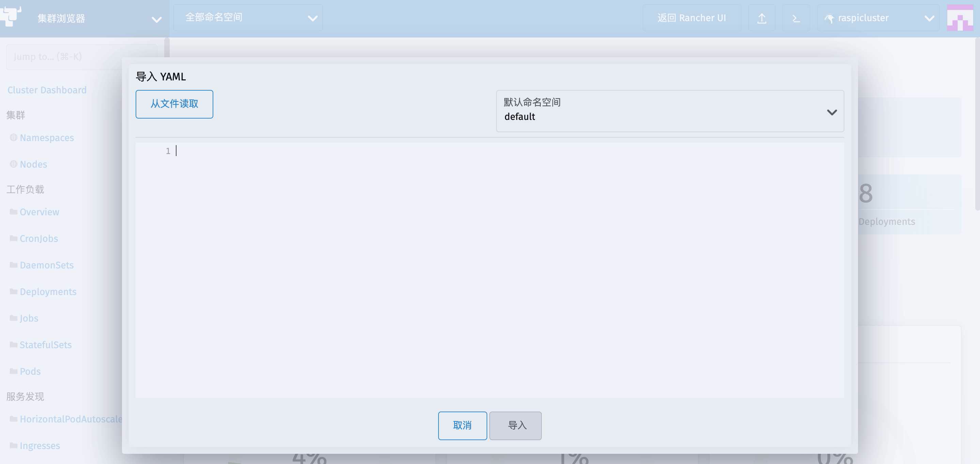Click the import button in dialog
Screen dimensions: 980x464
(x=515, y=425)
